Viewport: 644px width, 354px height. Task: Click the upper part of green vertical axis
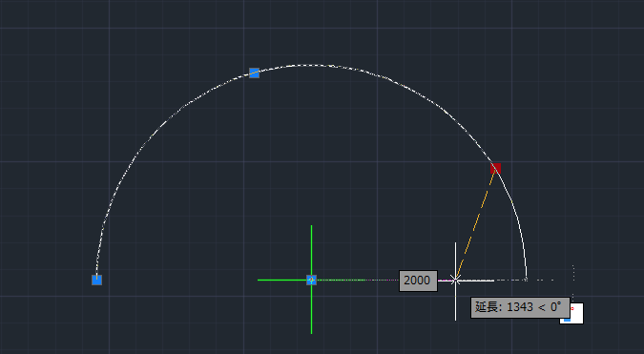[x=311, y=250]
